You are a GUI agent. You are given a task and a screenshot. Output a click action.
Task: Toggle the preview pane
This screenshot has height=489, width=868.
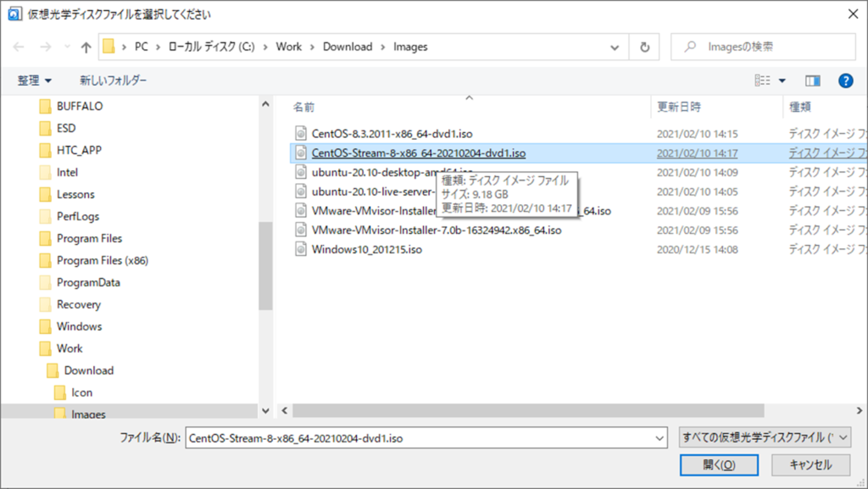(x=813, y=81)
